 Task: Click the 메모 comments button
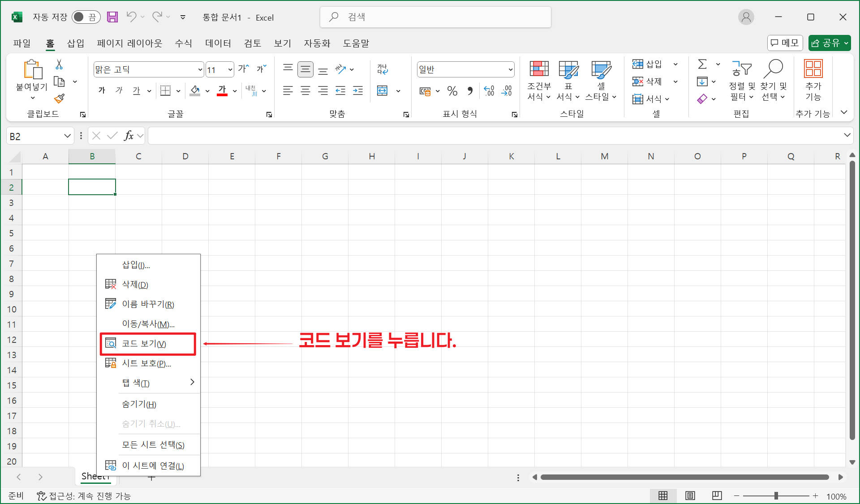(x=785, y=43)
